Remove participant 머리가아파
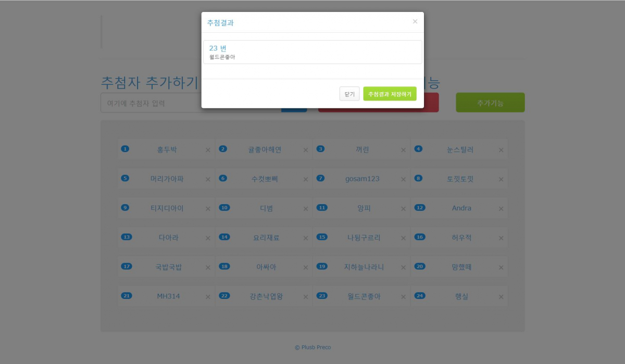This screenshot has width=625, height=364. 208,179
